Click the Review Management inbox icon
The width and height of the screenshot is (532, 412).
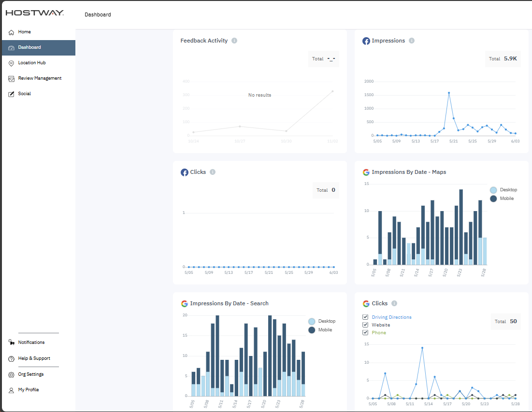pyautogui.click(x=12, y=79)
